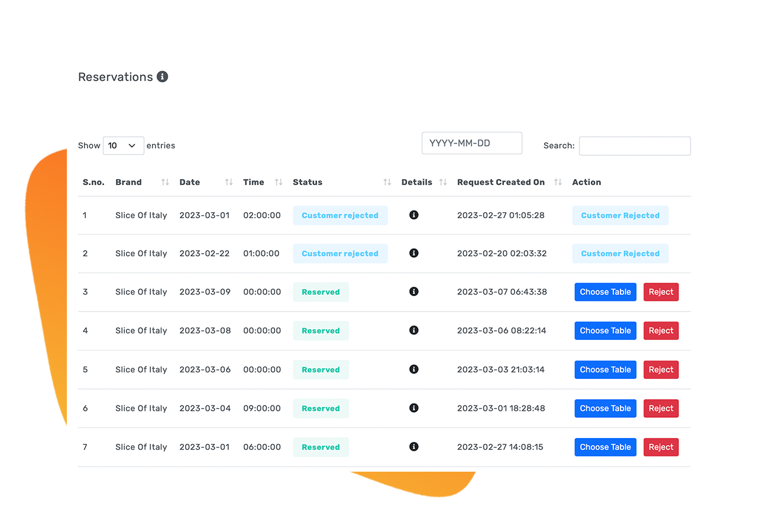Select time cell 06:00:00
Image resolution: width=769 pixels, height=532 pixels.
click(x=262, y=447)
